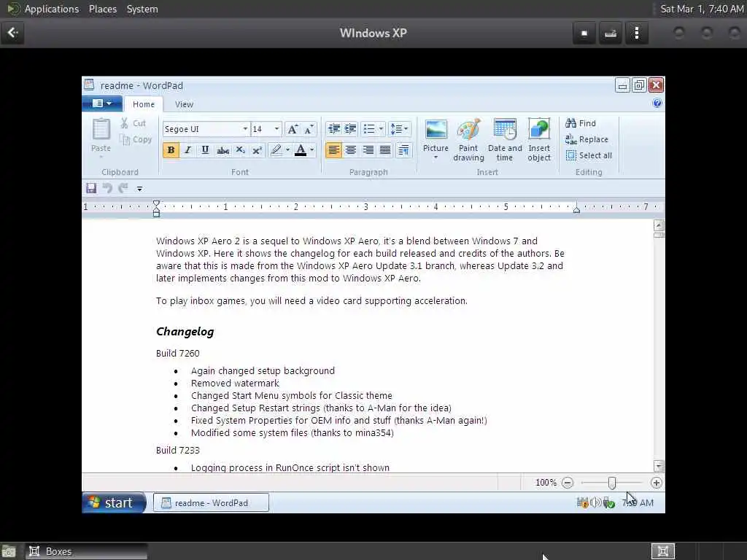Justify the paragraph text
This screenshot has width=747, height=560.
click(x=385, y=150)
